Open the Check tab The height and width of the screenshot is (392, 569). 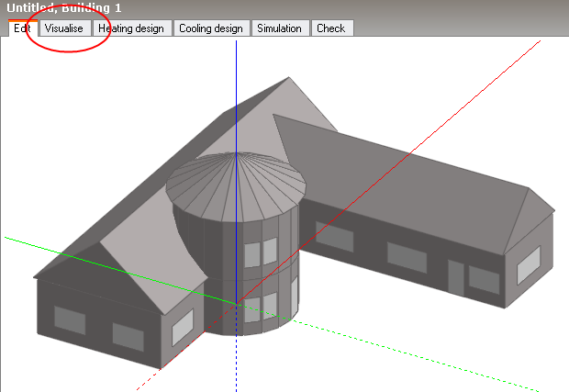coord(330,28)
